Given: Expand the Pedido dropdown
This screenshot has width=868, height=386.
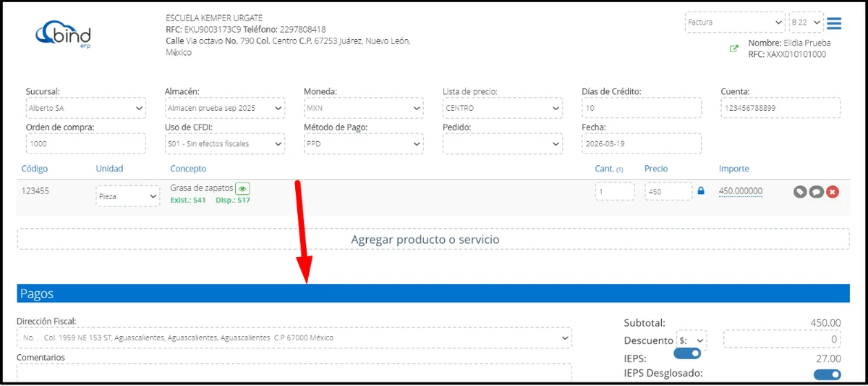Looking at the screenshot, I should coord(503,143).
